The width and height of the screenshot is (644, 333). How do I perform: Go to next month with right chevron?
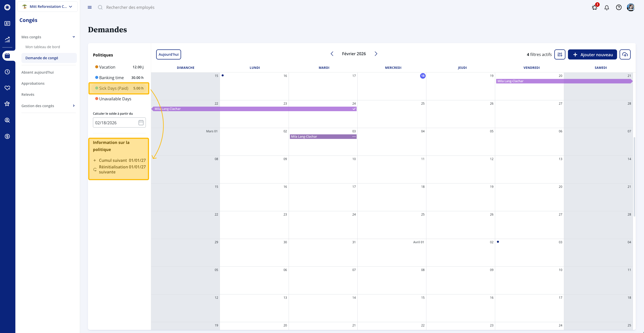(x=376, y=54)
